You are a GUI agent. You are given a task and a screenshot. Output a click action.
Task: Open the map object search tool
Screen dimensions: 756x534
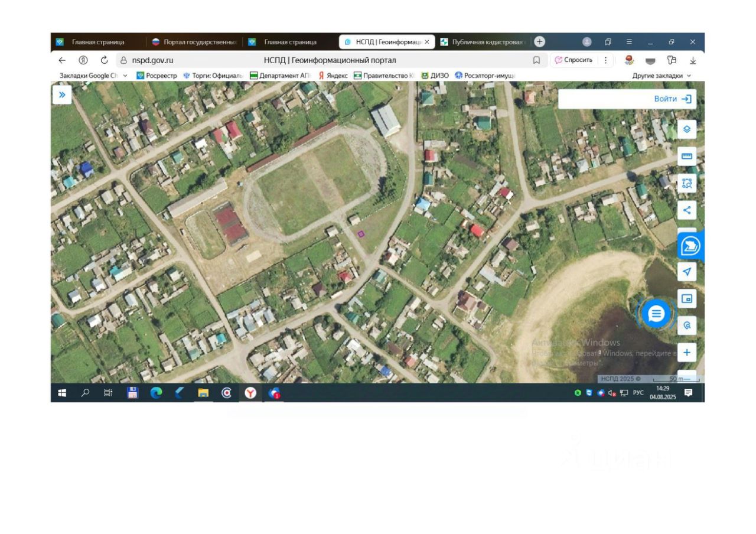pos(686,325)
